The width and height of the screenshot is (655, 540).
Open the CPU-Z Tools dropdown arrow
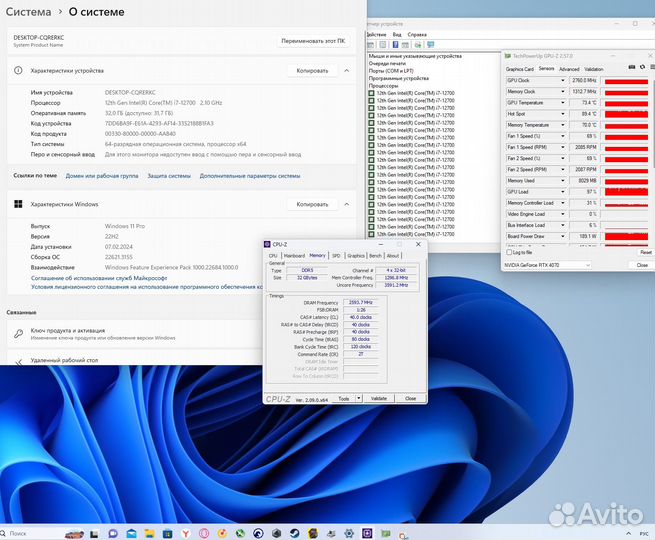(x=358, y=398)
